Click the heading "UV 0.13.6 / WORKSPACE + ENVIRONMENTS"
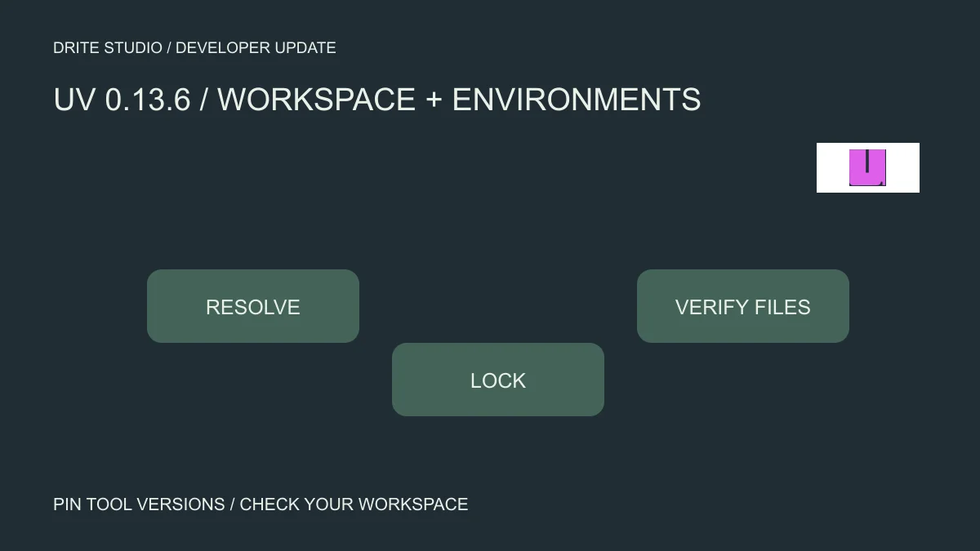The width and height of the screenshot is (980, 551). coord(377,100)
